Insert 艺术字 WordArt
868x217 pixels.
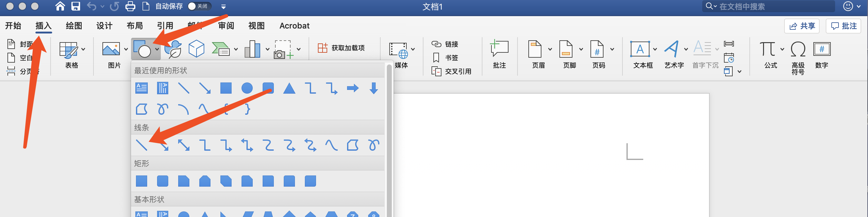pos(671,49)
